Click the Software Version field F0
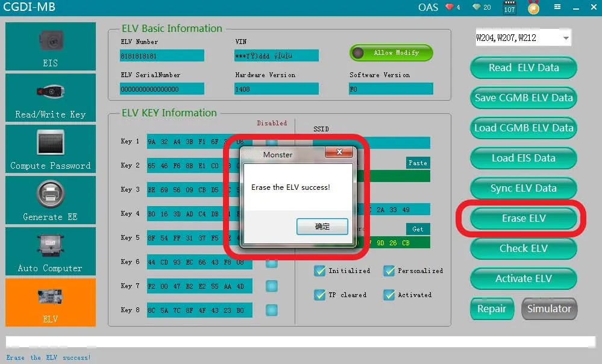Screen dimensions: 602x364 391,89
